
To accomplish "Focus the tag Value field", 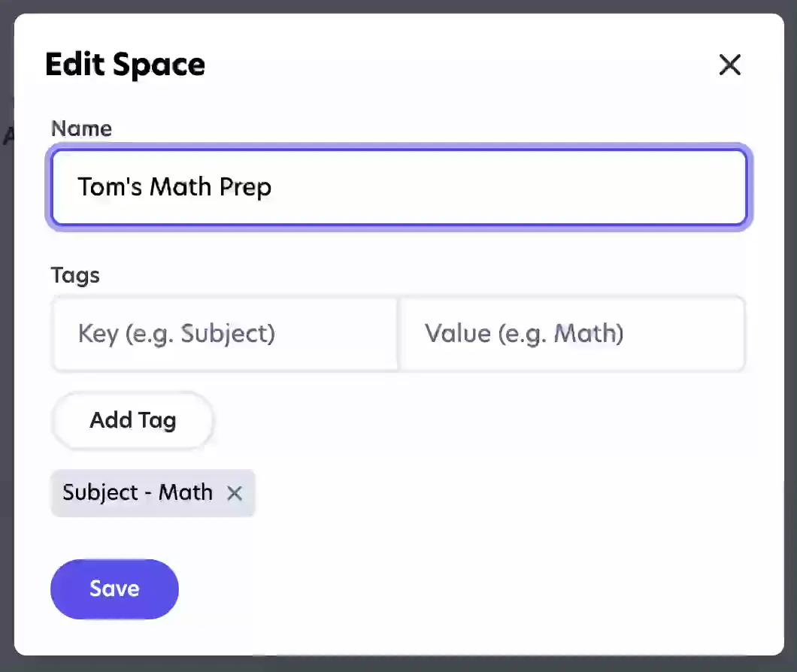I will pyautogui.click(x=571, y=334).
